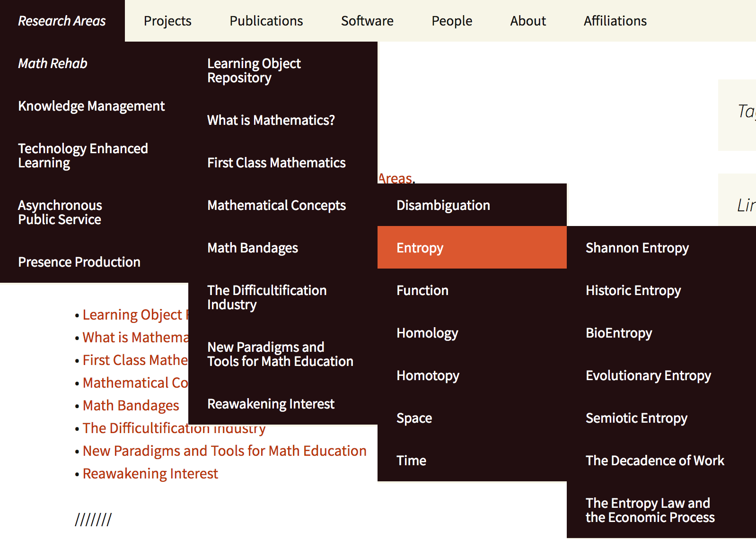Open the Shannon Entropy entry

tap(637, 248)
